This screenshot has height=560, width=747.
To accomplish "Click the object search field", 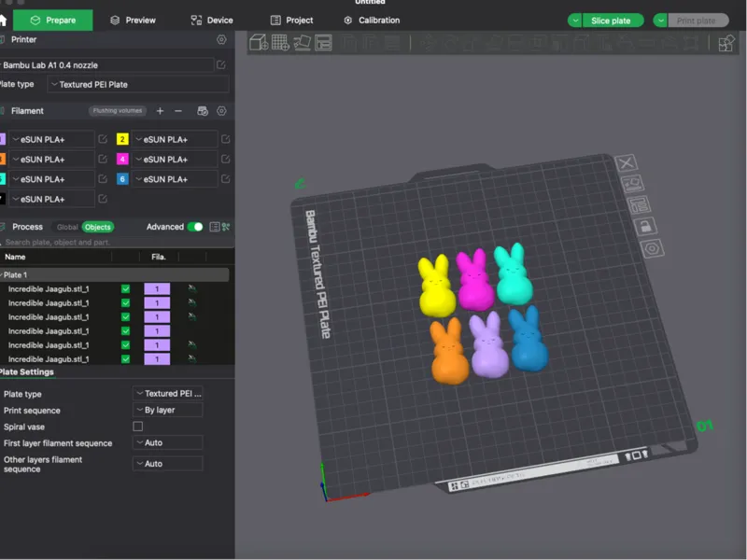I will click(117, 242).
